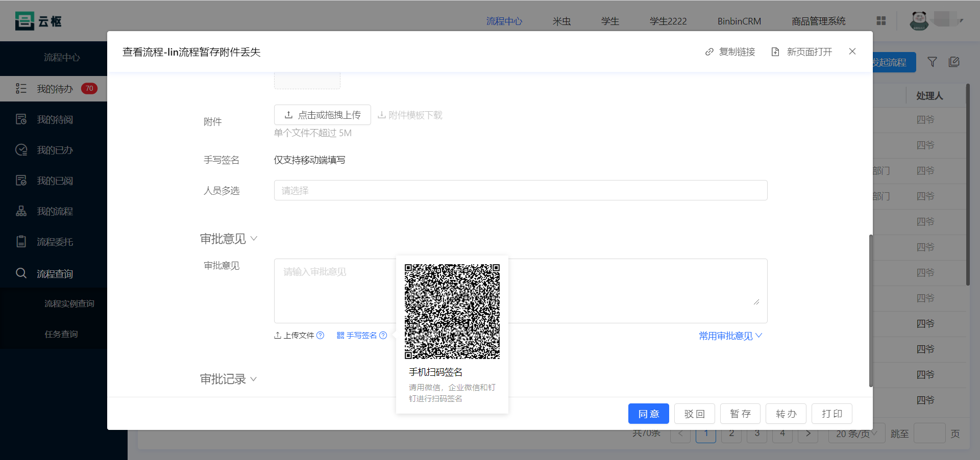The height and width of the screenshot is (460, 980).
Task: Click the 暂存 save draft button
Action: click(x=740, y=414)
